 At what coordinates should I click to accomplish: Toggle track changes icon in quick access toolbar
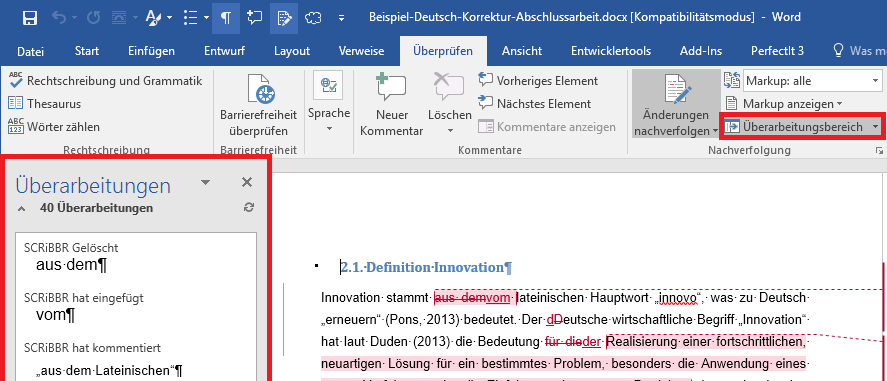[x=284, y=18]
